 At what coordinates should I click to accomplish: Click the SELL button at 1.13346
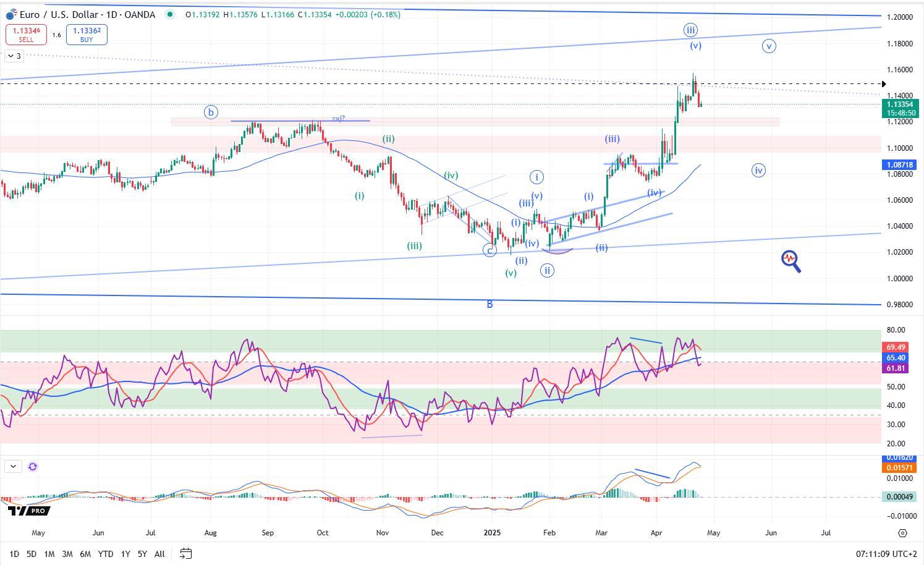click(26, 35)
